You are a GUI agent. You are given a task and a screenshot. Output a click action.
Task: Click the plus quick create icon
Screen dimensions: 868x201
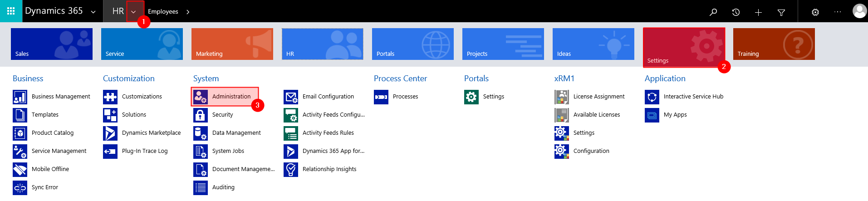click(758, 12)
